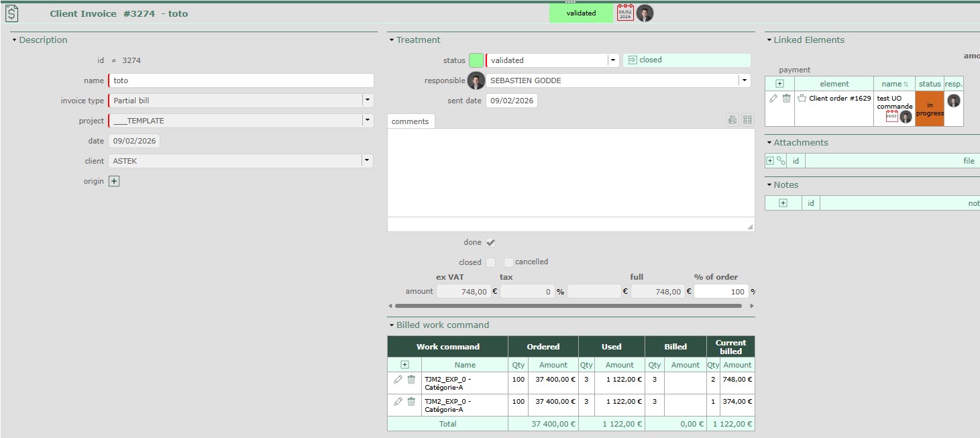The width and height of the screenshot is (980, 438).
Task: Open the comments tab
Action: pos(410,121)
